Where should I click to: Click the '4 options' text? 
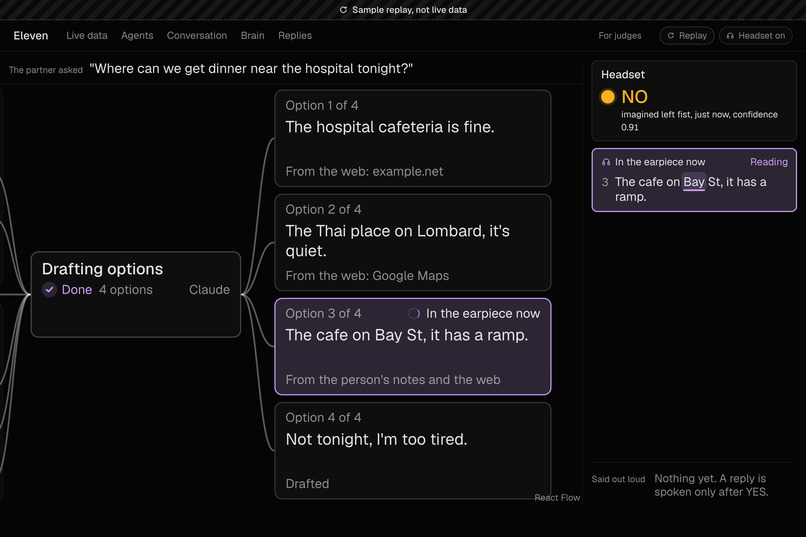point(126,290)
